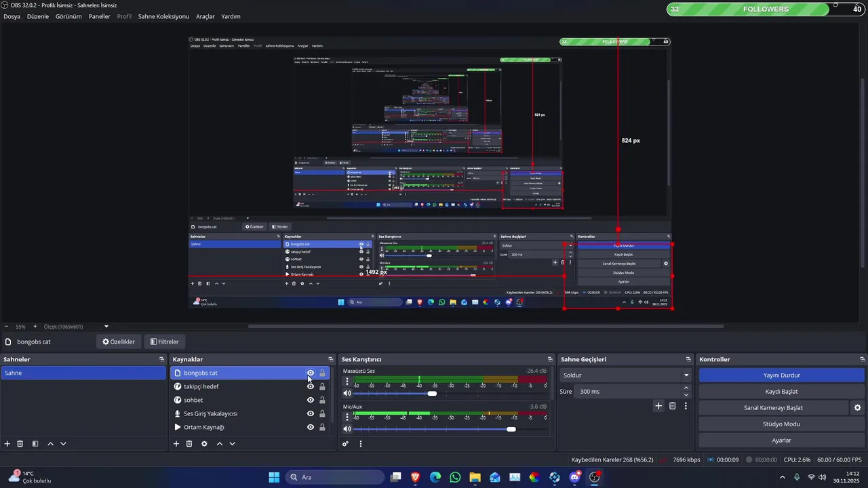This screenshot has width=868, height=488.
Task: Add a new scene transition plus icon
Action: pyautogui.click(x=658, y=406)
